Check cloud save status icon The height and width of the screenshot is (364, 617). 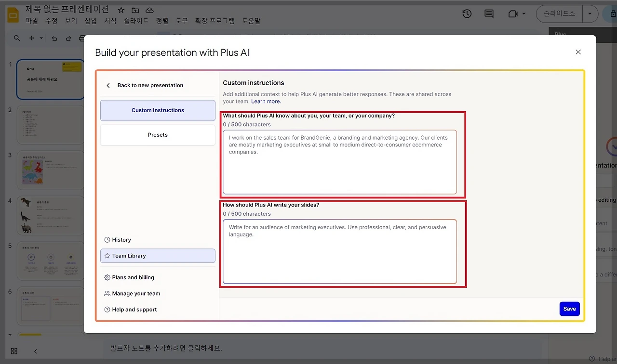click(x=149, y=10)
